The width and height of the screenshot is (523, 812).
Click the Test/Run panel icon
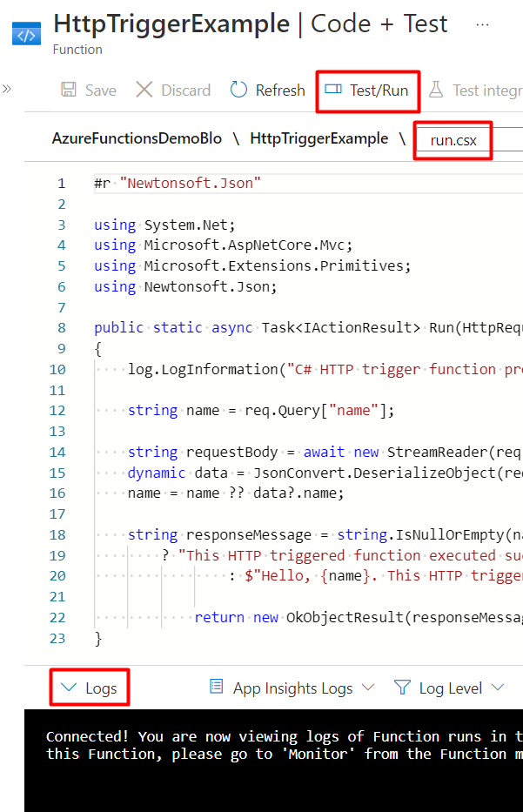333,89
